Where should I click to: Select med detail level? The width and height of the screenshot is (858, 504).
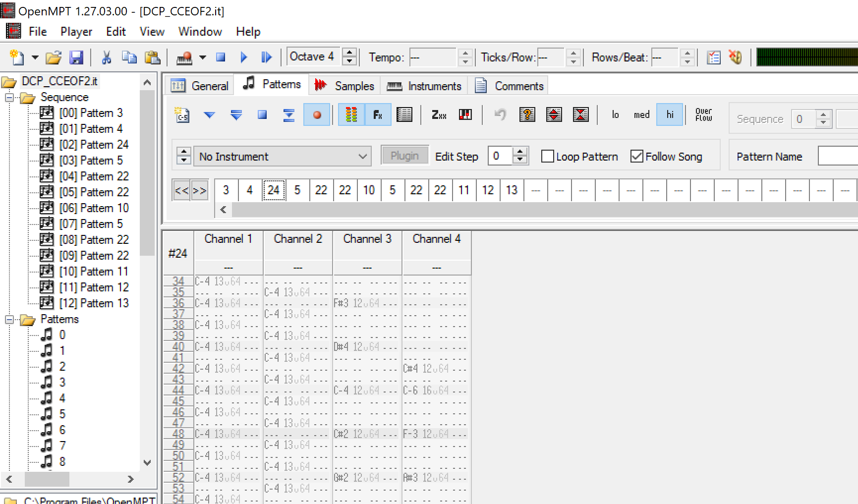641,115
